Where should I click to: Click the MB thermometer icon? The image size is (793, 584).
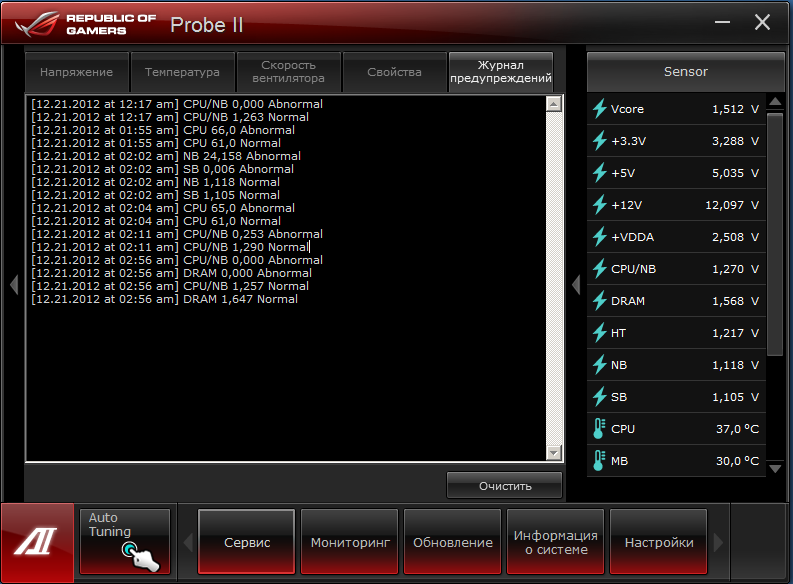pyautogui.click(x=599, y=461)
